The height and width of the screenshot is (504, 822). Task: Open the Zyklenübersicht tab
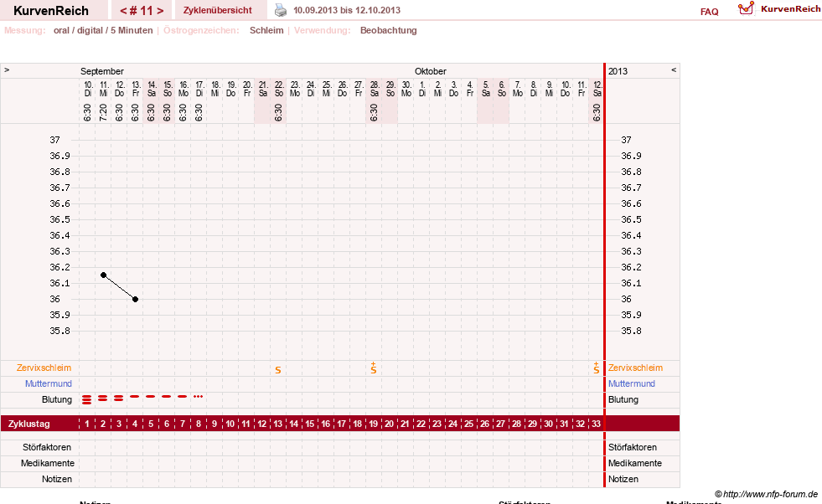(218, 10)
